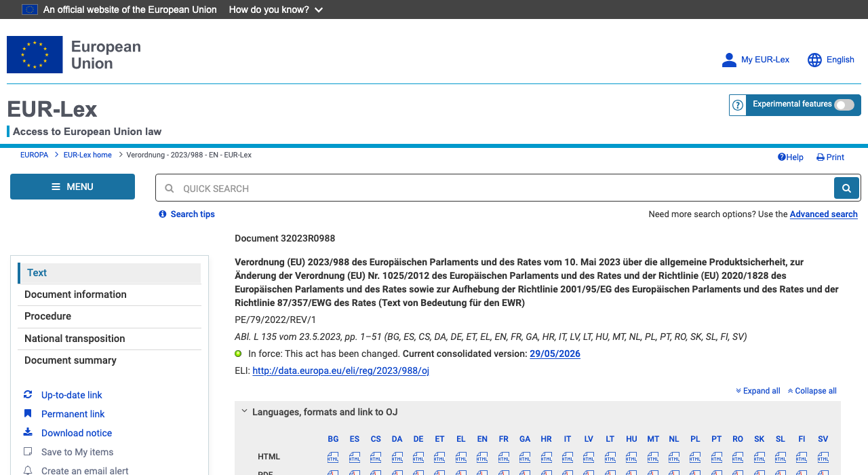Toggle the Experimental features switch
868x475 pixels.
(844, 104)
